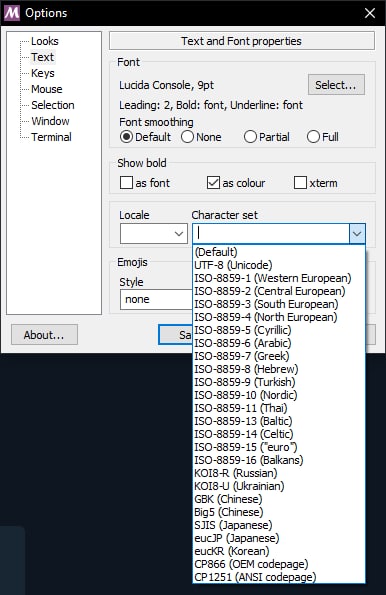Image resolution: width=386 pixels, height=595 pixels.
Task: Select ISO-8859-4 (North European)
Action: 279,317
